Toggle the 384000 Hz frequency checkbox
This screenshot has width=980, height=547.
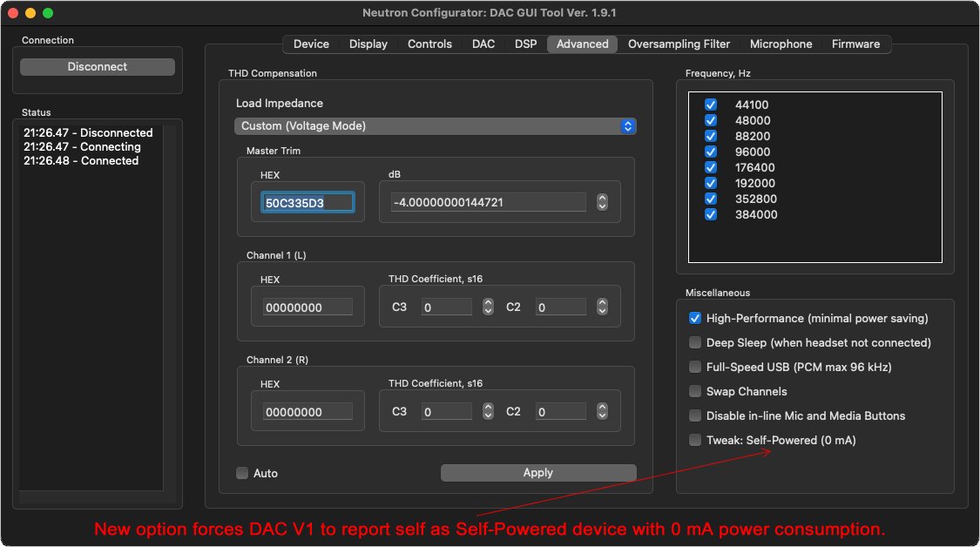pyautogui.click(x=711, y=214)
